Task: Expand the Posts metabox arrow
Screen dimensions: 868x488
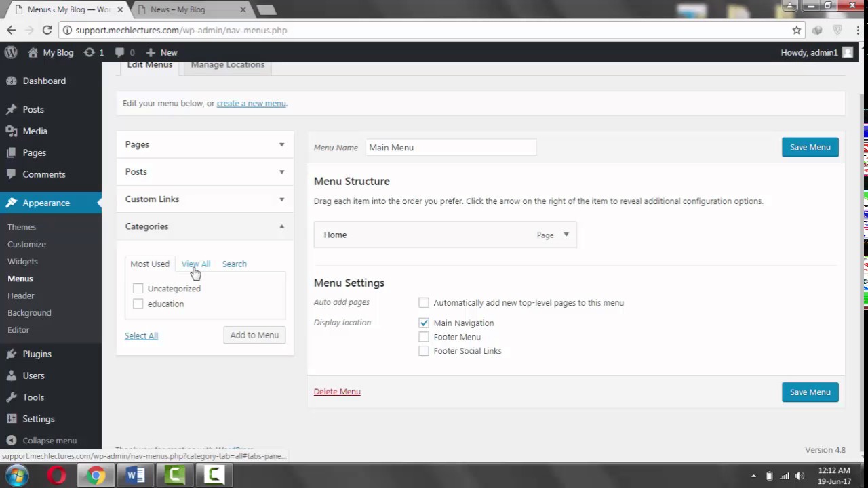Action: click(281, 171)
